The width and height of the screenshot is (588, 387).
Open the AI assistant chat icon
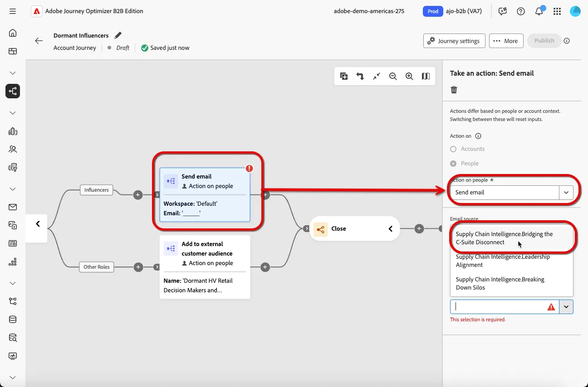tap(502, 11)
